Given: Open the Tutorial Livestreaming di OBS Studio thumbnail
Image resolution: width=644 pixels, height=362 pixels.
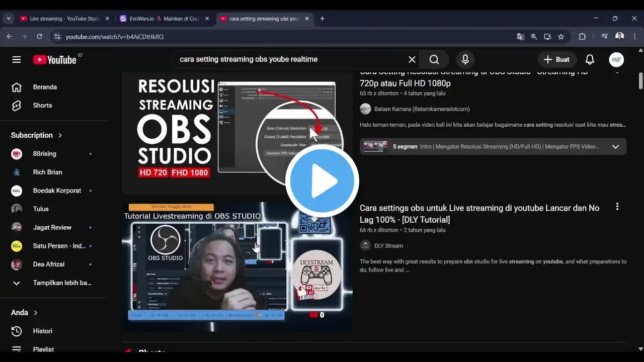Looking at the screenshot, I should pos(237,267).
